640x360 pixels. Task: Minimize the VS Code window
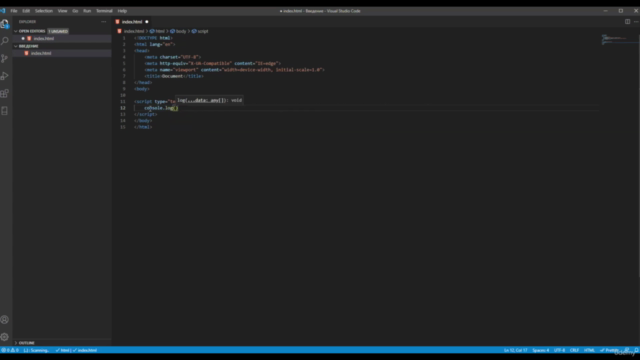(x=605, y=11)
